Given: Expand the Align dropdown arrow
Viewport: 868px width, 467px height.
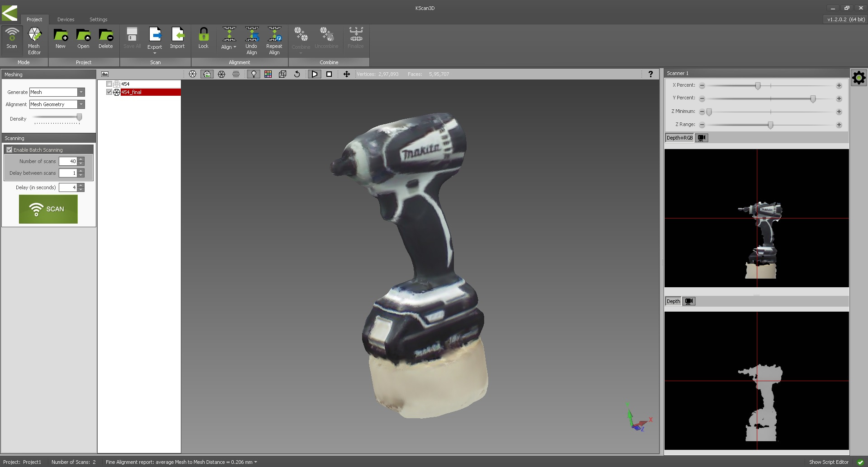Looking at the screenshot, I should (235, 47).
